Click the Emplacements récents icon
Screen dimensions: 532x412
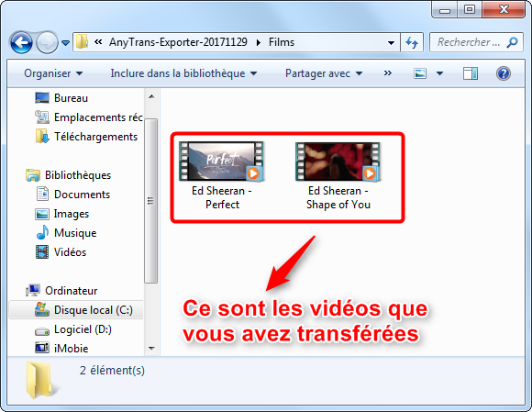tap(42, 117)
